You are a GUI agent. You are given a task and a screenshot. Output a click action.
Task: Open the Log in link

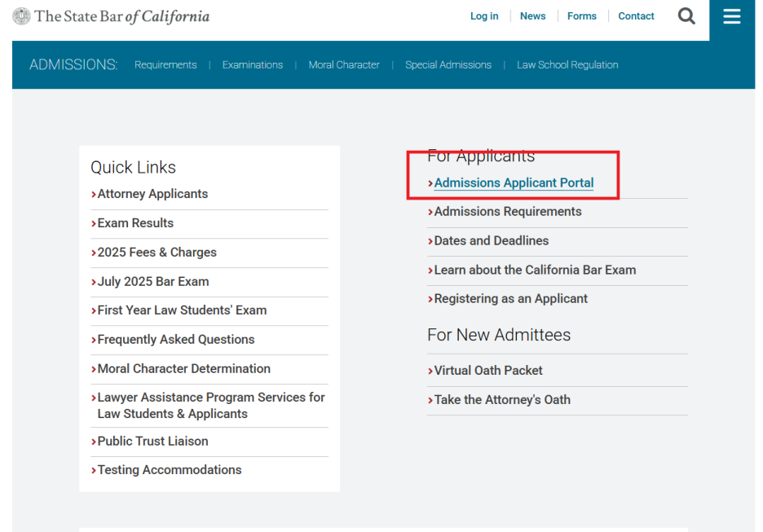(x=484, y=16)
